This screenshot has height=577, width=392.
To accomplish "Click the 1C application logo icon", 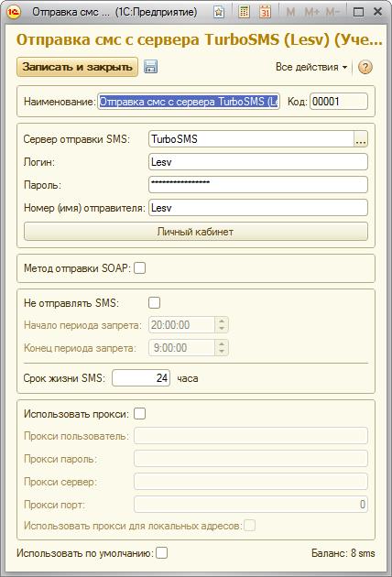I will click(14, 12).
